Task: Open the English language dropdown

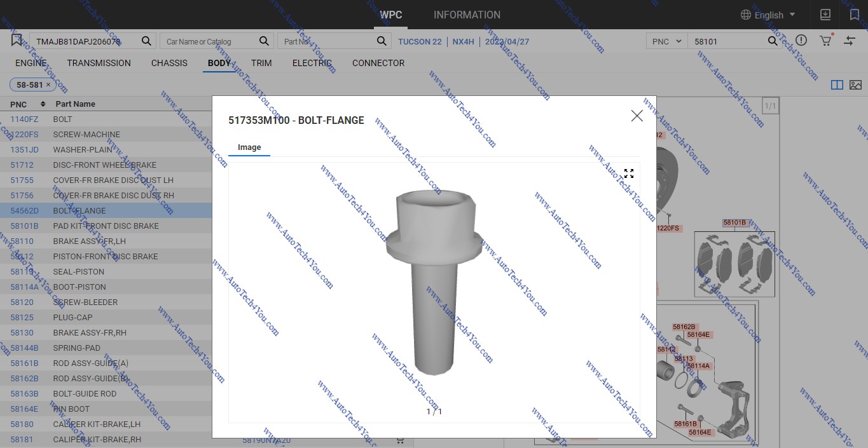Action: (769, 15)
